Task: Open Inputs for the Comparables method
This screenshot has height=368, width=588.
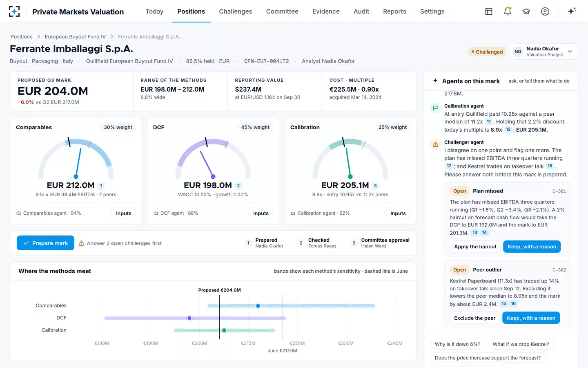Action: pyautogui.click(x=124, y=213)
